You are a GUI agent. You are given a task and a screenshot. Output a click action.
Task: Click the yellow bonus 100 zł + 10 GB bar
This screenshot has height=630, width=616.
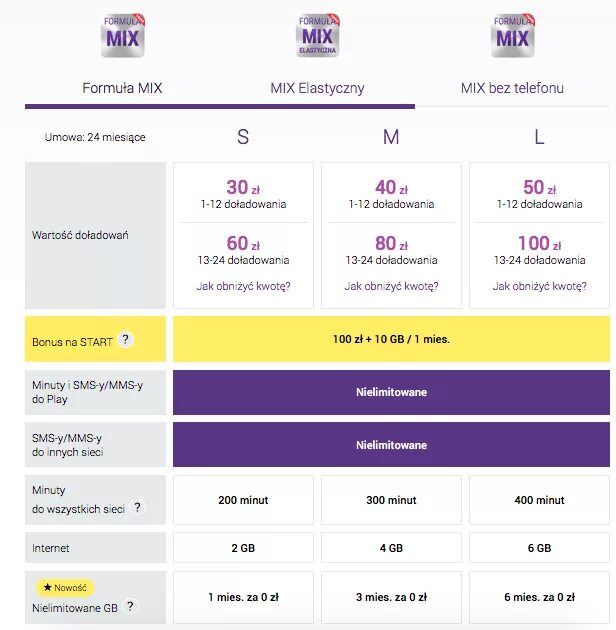(x=391, y=339)
